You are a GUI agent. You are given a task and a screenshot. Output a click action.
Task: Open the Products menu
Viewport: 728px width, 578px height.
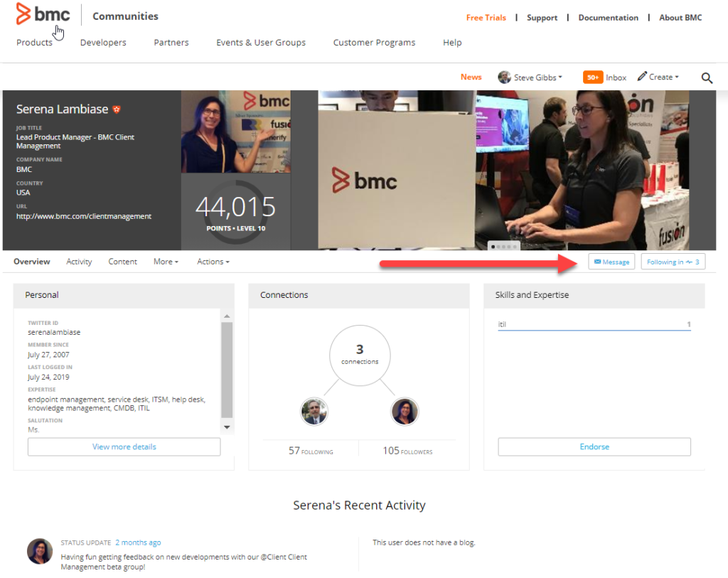coord(34,43)
